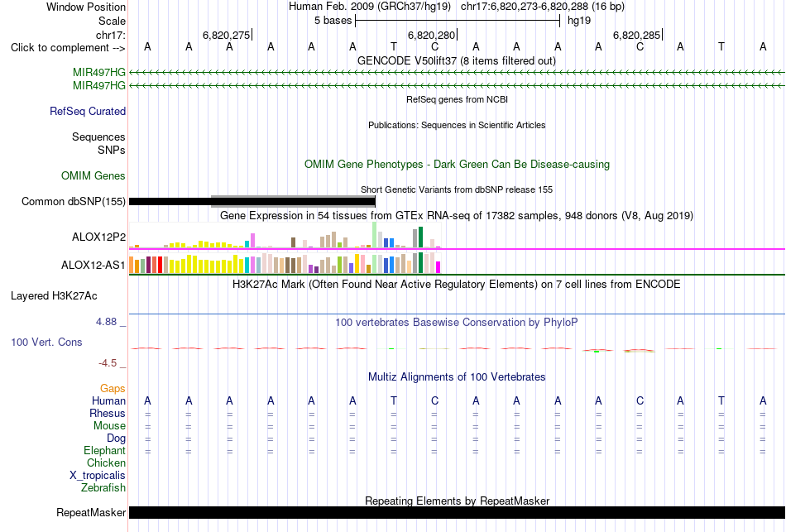Click the GTEx Gene Expression track title
Screen dimensions: 786x532
pos(457,216)
